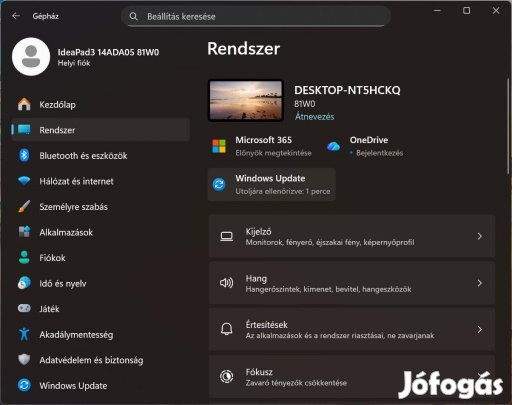
Task: Open Fókusz settings row
Action: 352,376
